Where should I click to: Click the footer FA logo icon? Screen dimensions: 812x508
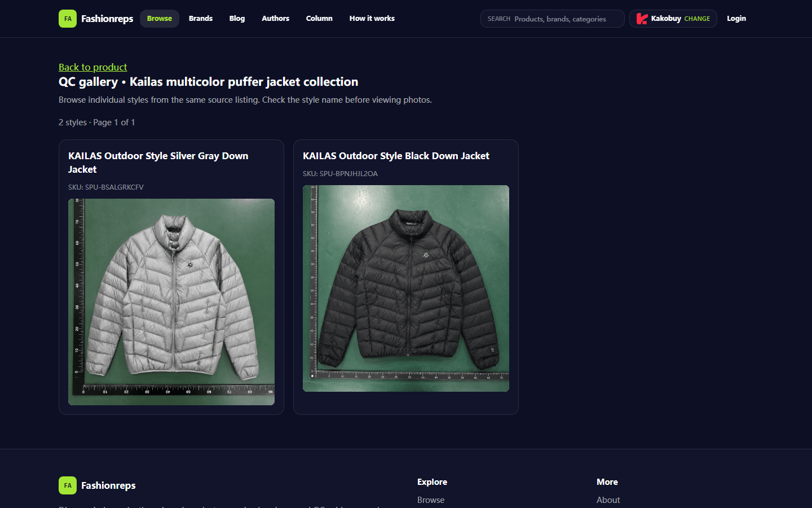pyautogui.click(x=68, y=485)
